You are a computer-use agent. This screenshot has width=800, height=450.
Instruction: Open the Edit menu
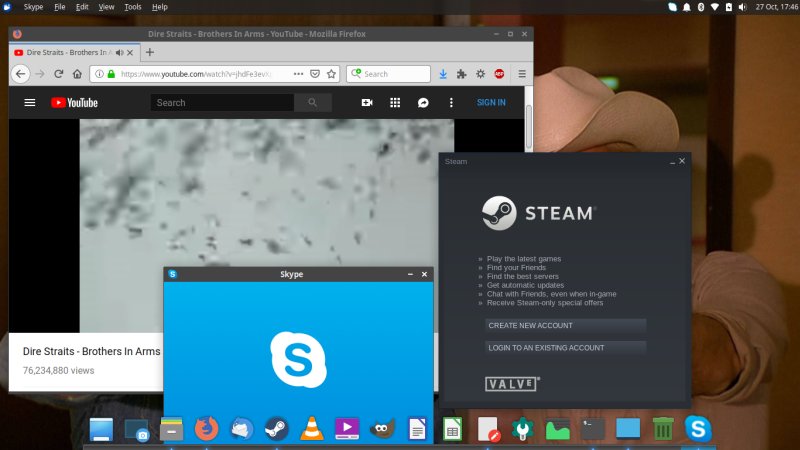pyautogui.click(x=82, y=7)
